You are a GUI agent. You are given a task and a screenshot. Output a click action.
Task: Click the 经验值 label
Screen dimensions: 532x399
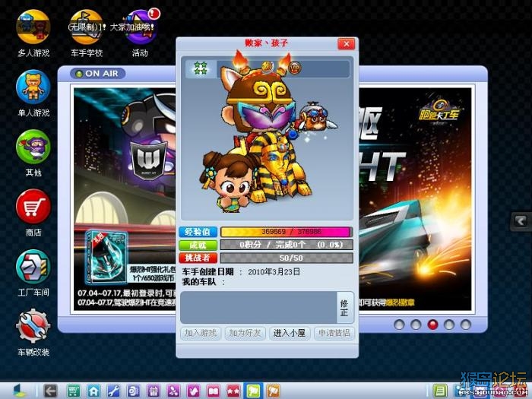coord(198,232)
